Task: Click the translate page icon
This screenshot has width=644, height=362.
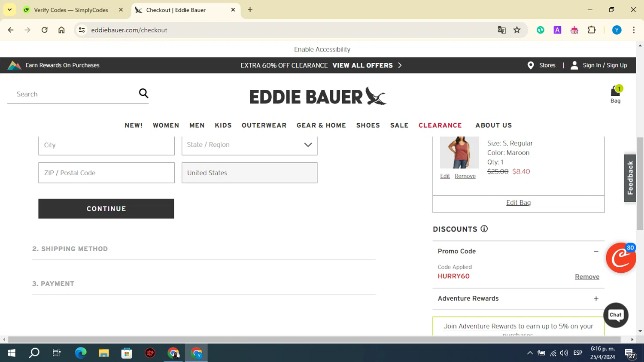Action: coord(501,30)
